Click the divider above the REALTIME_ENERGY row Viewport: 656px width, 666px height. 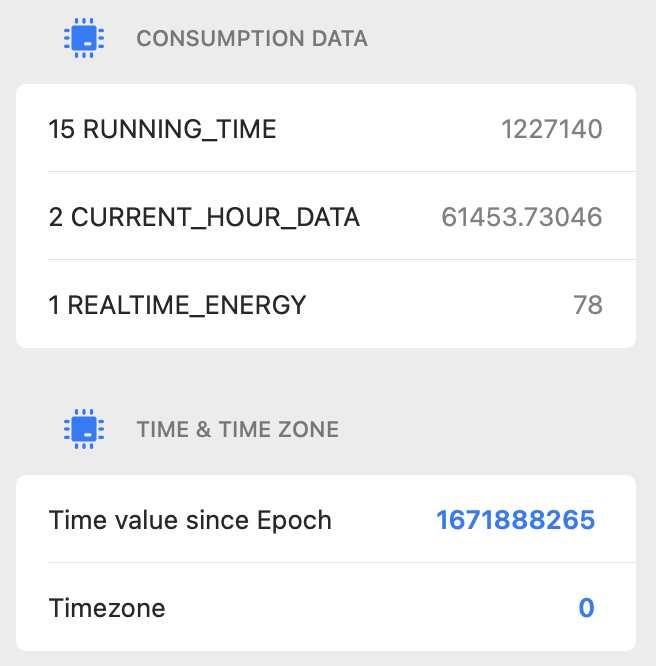(x=340, y=260)
